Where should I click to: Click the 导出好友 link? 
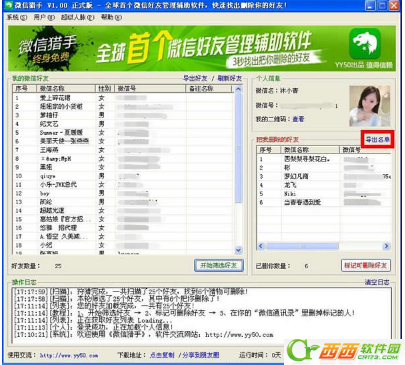click(x=195, y=78)
